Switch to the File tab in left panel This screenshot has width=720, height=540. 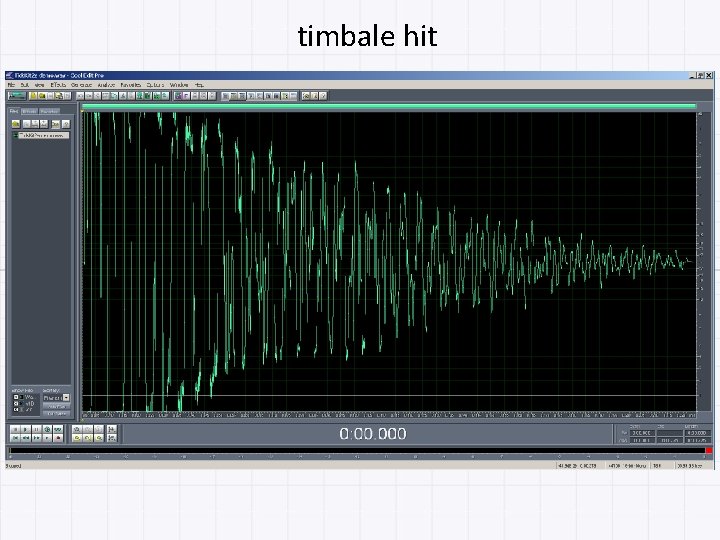(14, 111)
